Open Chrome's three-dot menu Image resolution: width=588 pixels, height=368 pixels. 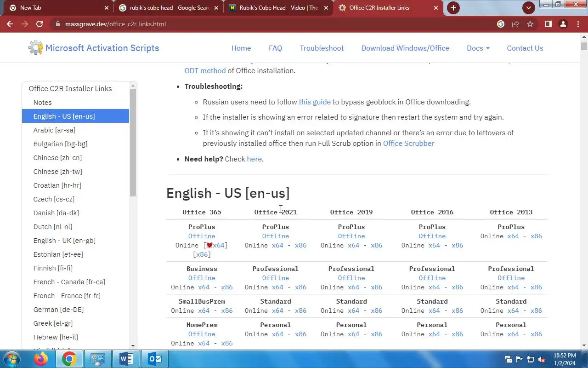pos(578,24)
